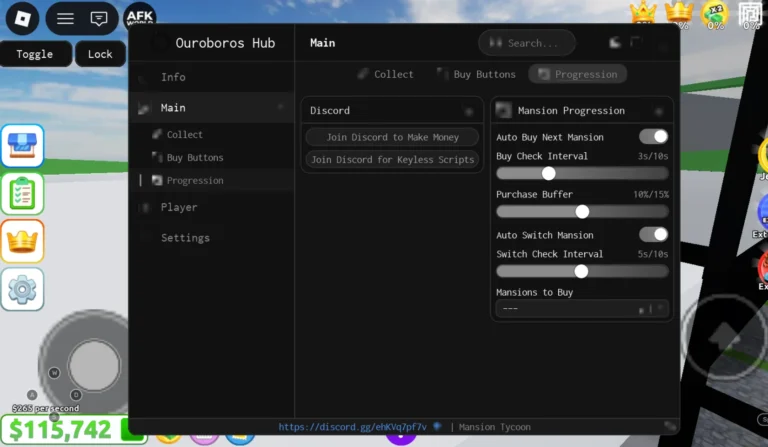Image resolution: width=768 pixels, height=447 pixels.
Task: Click the Switch Check Interval slider
Action: (582, 271)
